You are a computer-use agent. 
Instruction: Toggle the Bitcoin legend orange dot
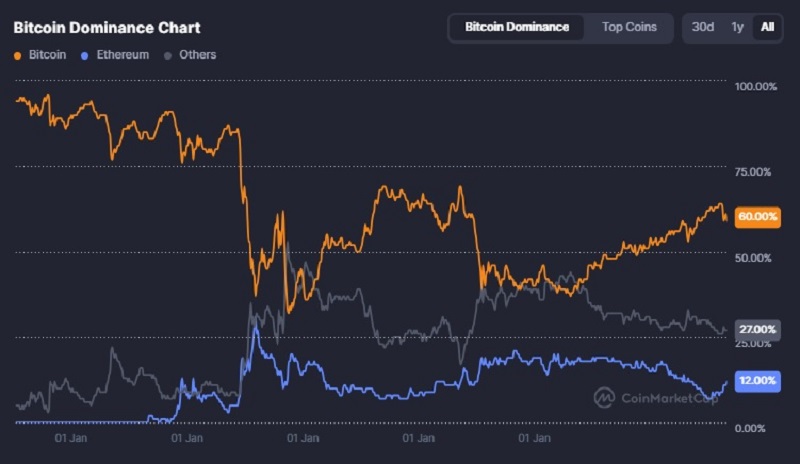pyautogui.click(x=17, y=55)
